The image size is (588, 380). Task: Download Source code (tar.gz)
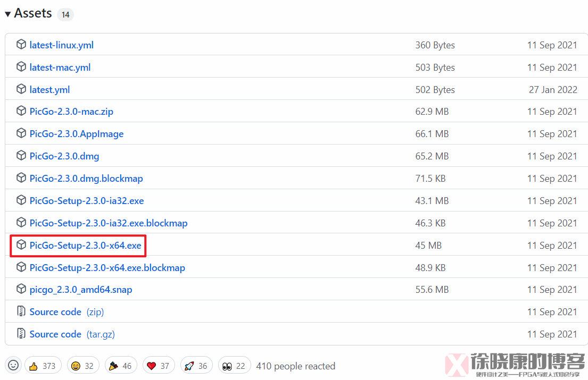coord(72,334)
